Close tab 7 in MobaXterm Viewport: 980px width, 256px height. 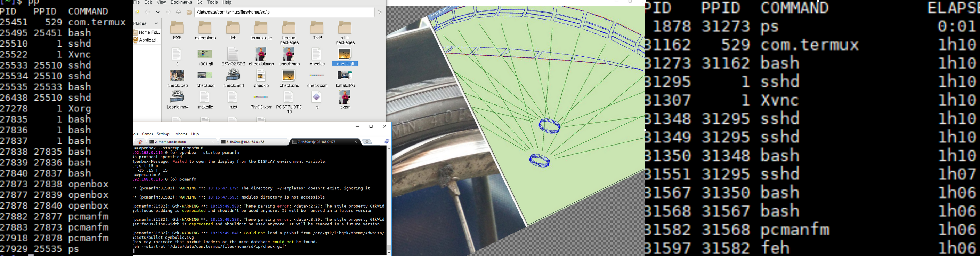356,142
